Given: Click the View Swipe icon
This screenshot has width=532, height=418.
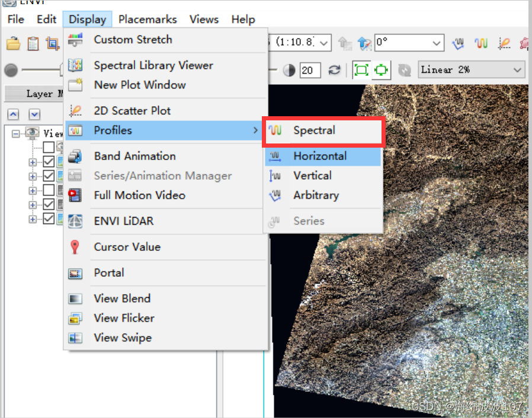Looking at the screenshot, I should click(x=75, y=338).
